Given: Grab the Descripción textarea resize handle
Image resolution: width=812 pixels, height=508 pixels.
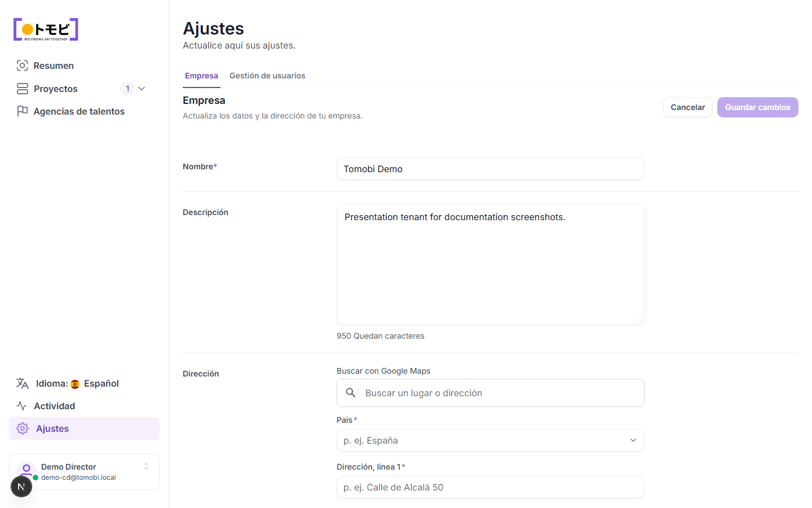Looking at the screenshot, I should pos(639,319).
